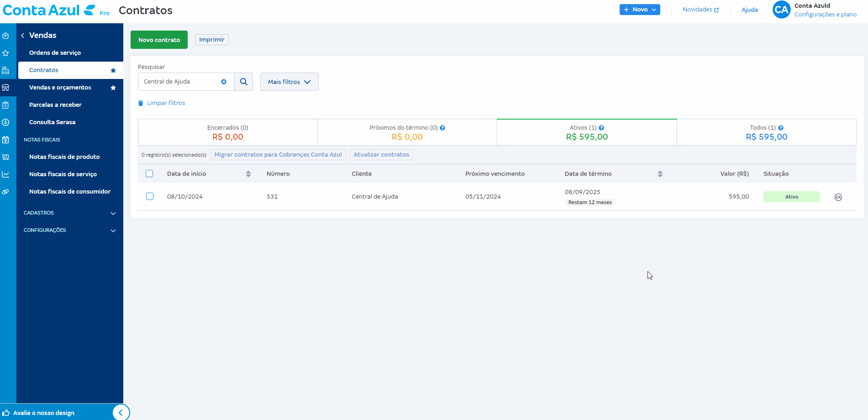Click the magnifying glass search button
868x420 pixels.
tap(244, 82)
